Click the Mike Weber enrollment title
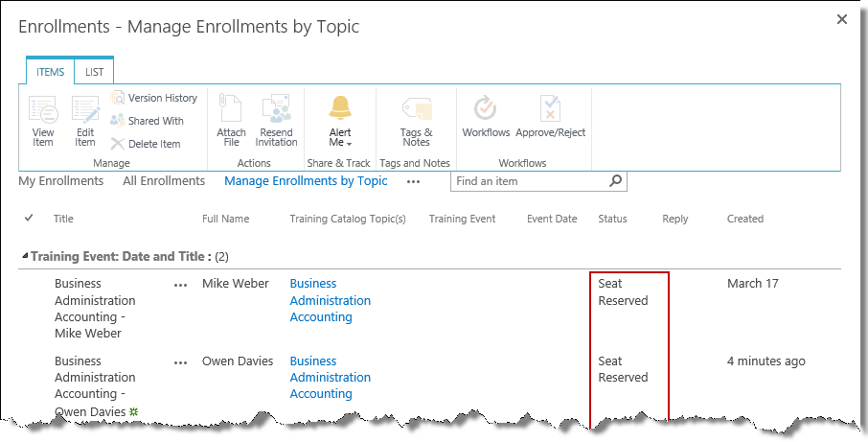 95,309
